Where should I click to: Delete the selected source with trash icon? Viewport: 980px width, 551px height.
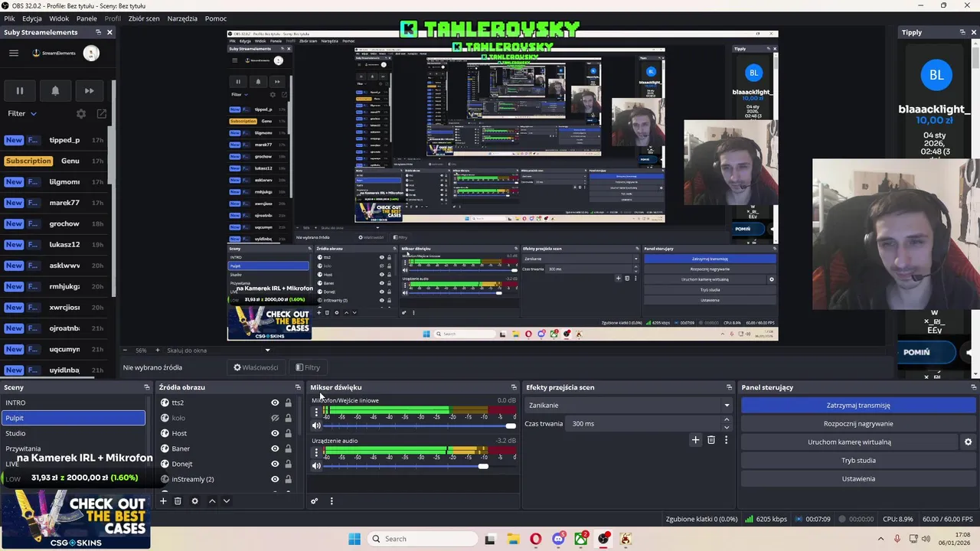pyautogui.click(x=178, y=501)
